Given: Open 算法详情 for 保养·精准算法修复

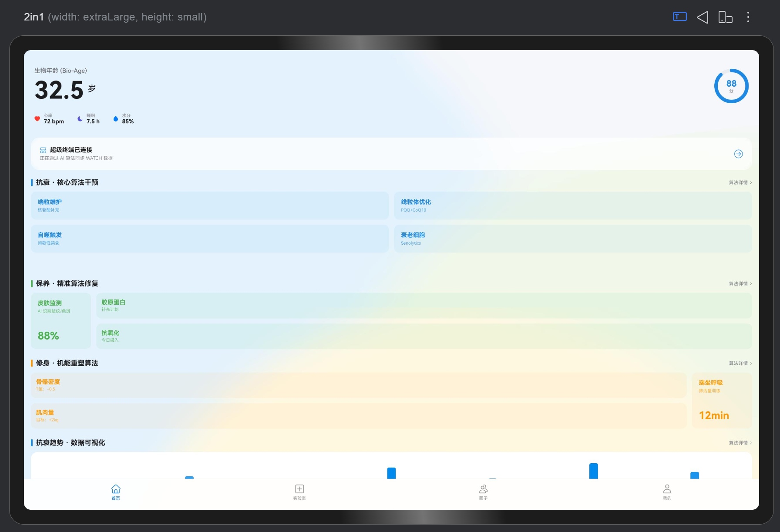Looking at the screenshot, I should (x=740, y=283).
